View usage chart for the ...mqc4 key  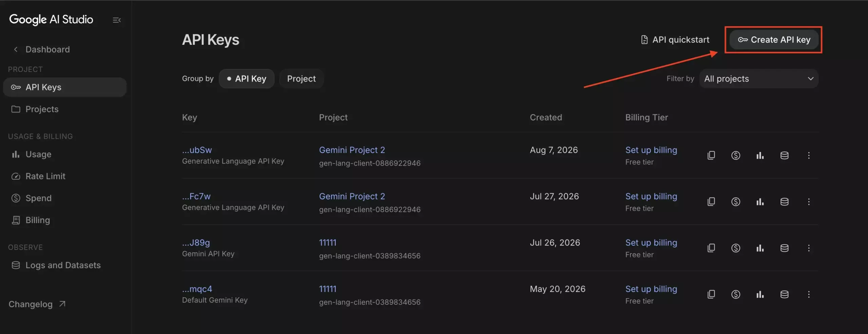pos(760,294)
